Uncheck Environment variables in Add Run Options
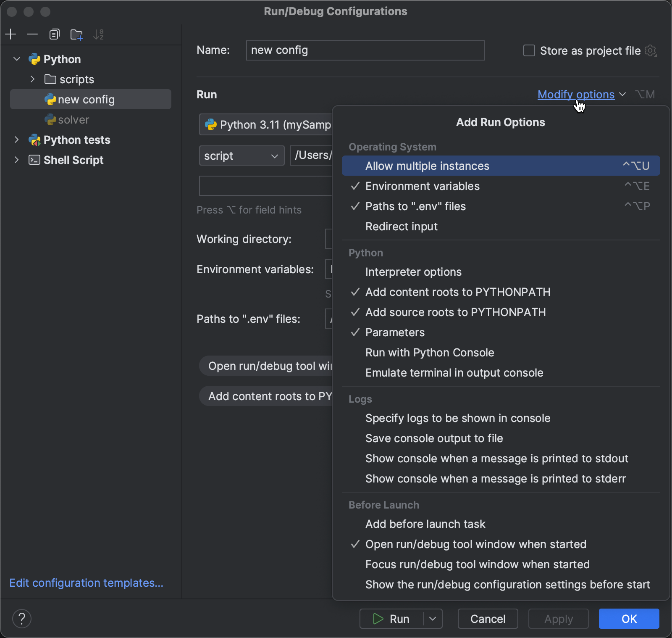Screen dimensions: 672x638 [422, 186]
